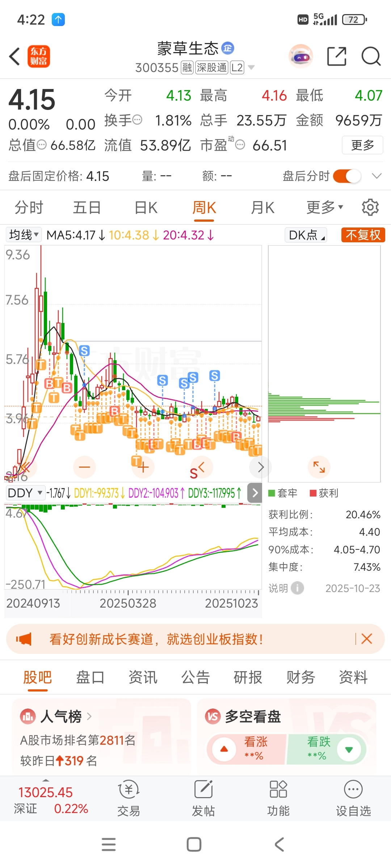391x868 pixels.
Task: Open DK点 dropdown
Action: (x=306, y=235)
